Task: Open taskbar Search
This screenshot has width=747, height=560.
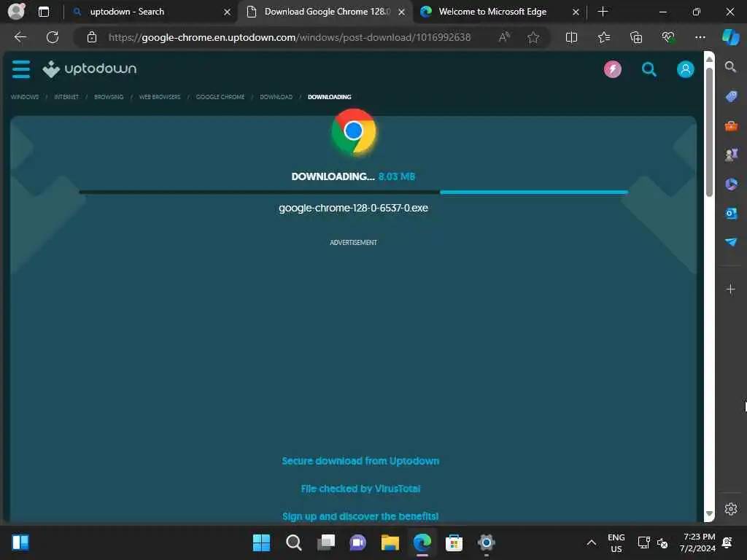Action: (293, 542)
